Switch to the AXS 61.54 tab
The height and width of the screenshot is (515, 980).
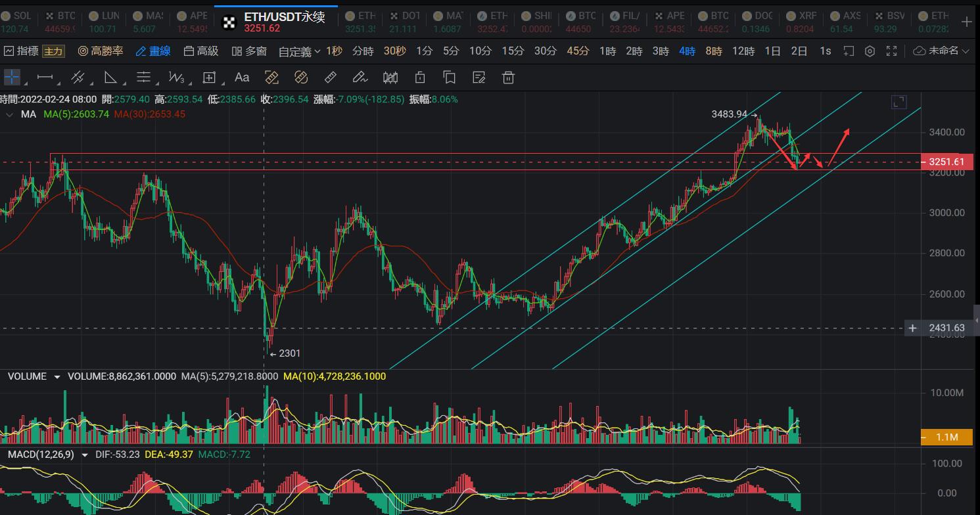[845, 22]
